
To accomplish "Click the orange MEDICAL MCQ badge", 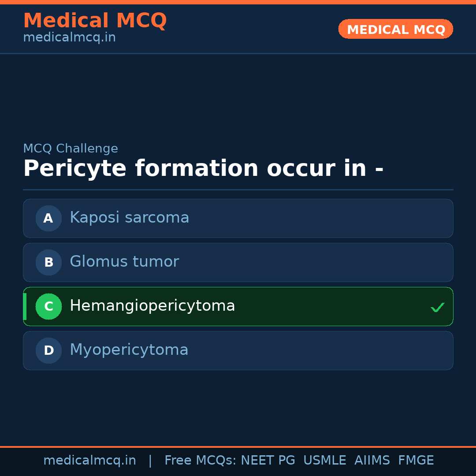I will tap(395, 29).
